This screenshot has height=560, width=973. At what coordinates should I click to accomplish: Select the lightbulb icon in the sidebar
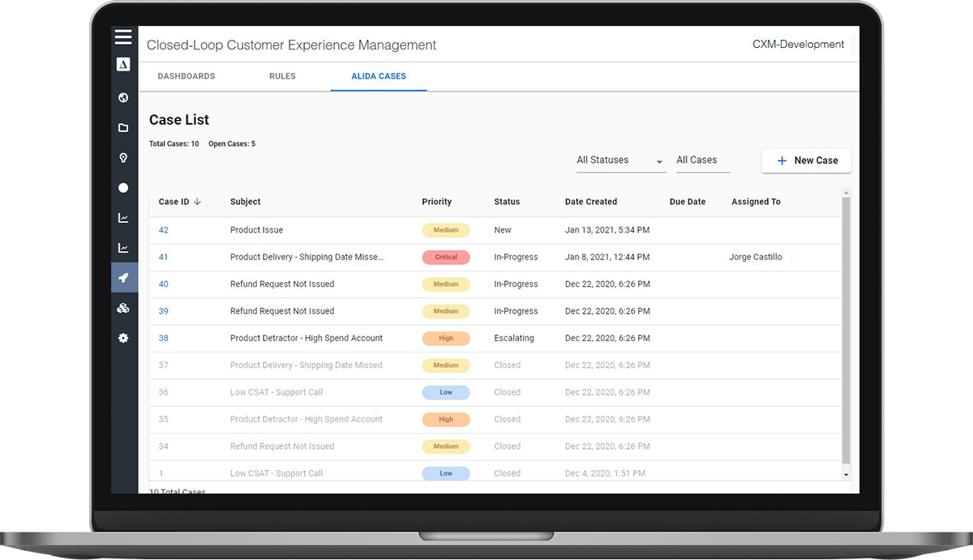pos(123,158)
